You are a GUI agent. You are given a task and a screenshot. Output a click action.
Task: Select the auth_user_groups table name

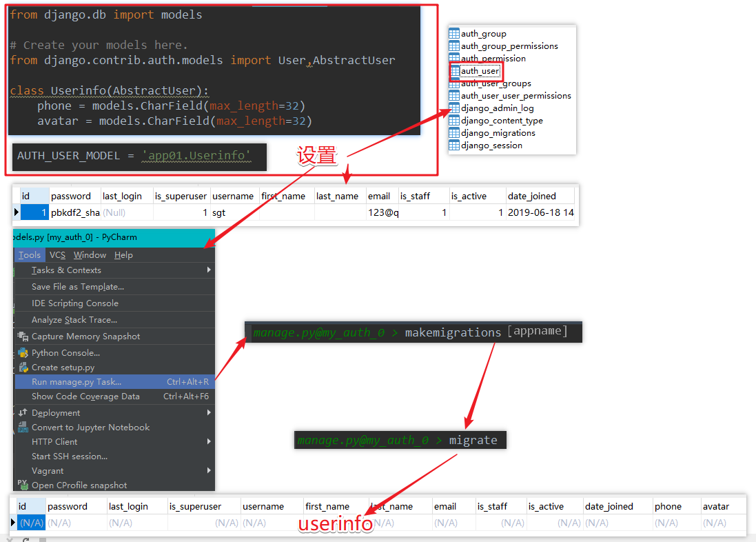[x=496, y=83]
